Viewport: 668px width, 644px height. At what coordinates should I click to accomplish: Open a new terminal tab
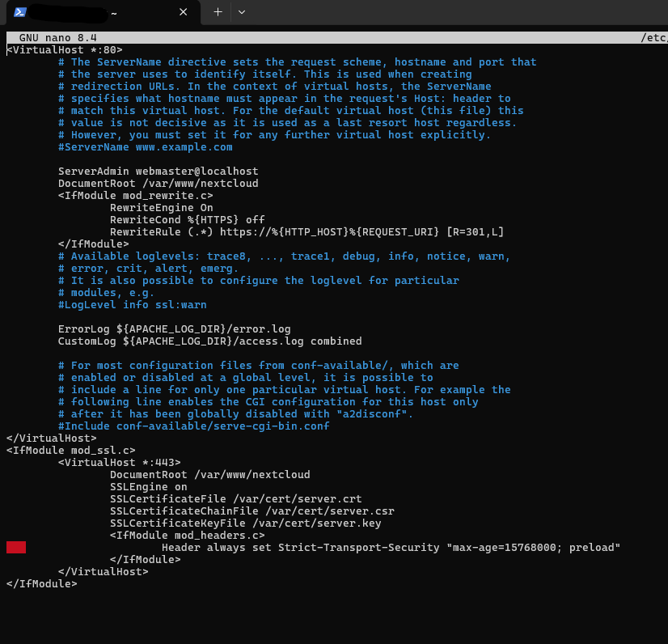(x=218, y=12)
